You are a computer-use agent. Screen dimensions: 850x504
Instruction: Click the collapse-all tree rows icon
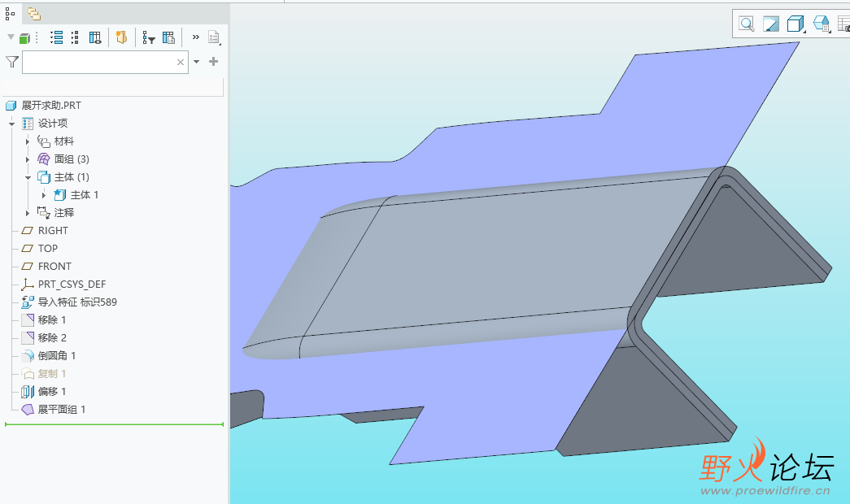click(x=75, y=37)
